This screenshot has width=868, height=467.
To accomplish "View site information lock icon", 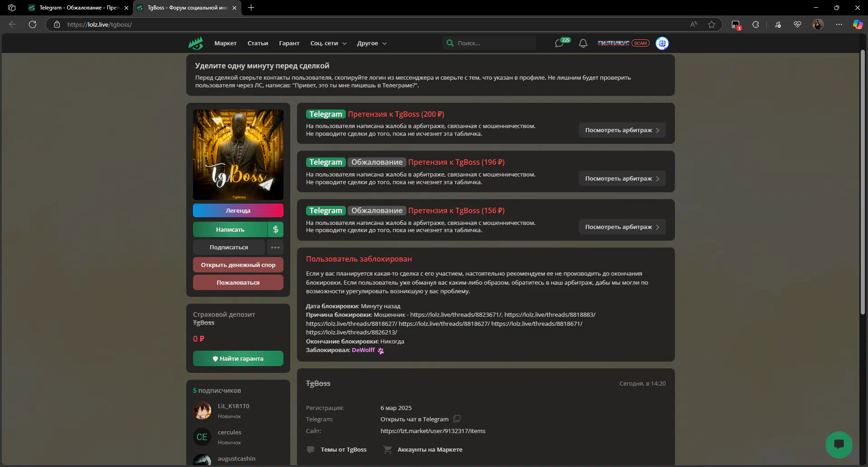I will point(57,24).
